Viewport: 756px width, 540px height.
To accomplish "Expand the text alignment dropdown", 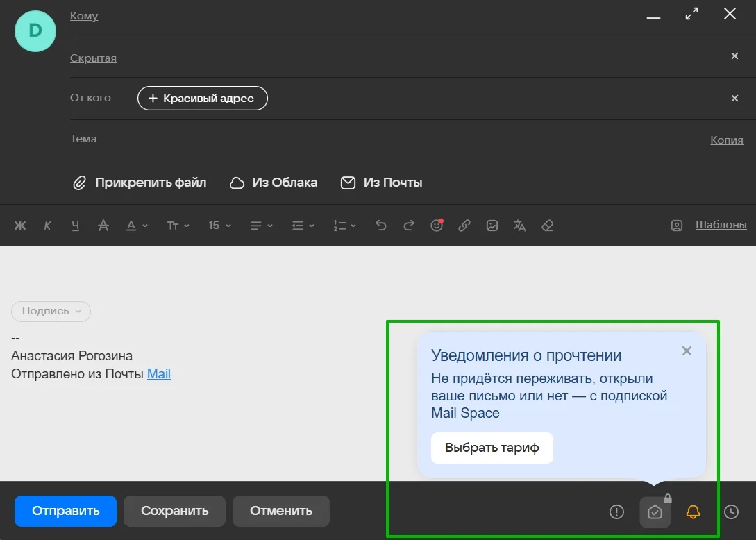I will coord(261,226).
